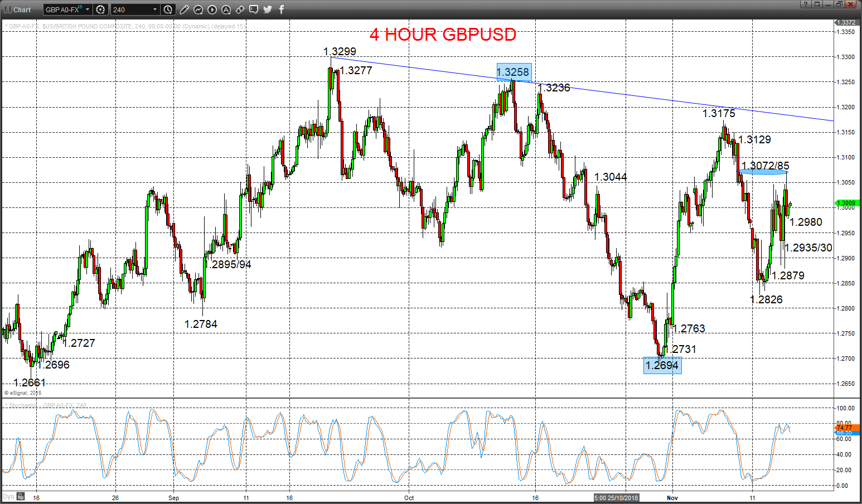Viewport: 862px width, 504px height.
Task: Minimize the chart window
Action: (x=828, y=4)
